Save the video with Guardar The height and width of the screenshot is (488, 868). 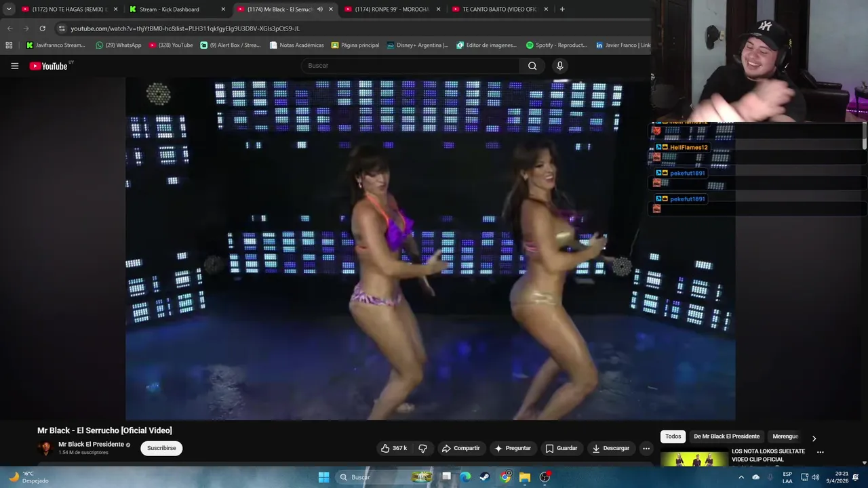click(x=561, y=448)
